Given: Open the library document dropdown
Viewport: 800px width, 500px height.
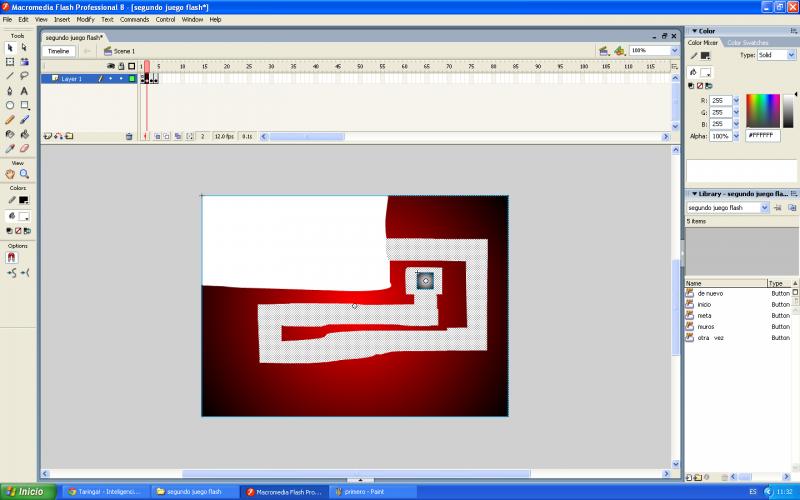Looking at the screenshot, I should pos(764,208).
